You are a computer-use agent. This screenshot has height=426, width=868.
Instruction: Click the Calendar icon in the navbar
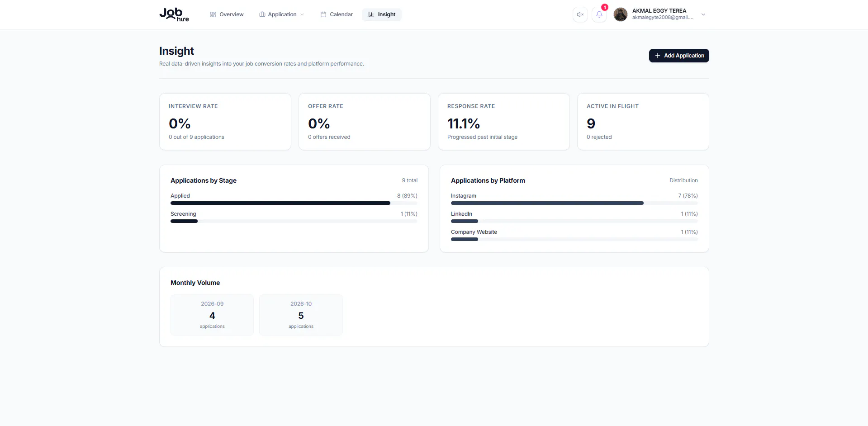coord(323,14)
